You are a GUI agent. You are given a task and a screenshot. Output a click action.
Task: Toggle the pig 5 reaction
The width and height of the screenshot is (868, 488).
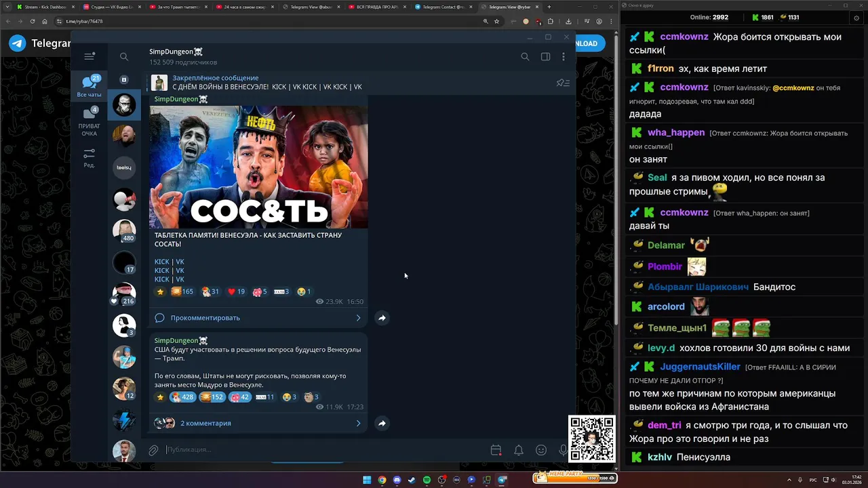click(x=260, y=291)
